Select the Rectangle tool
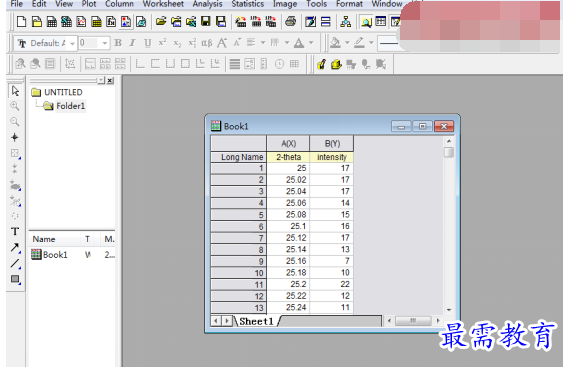Viewport: 563px width, 367px height. pyautogui.click(x=15, y=279)
